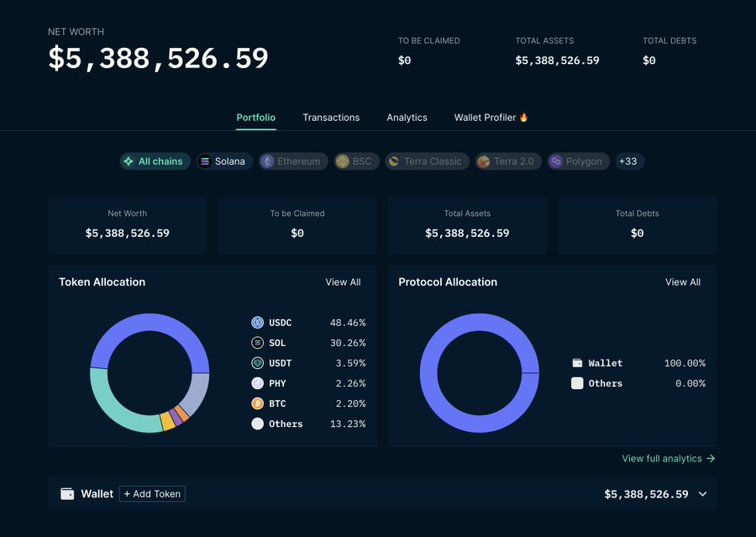This screenshot has height=537, width=756.
Task: Click the Terra 2.0 logo icon
Action: 484,161
